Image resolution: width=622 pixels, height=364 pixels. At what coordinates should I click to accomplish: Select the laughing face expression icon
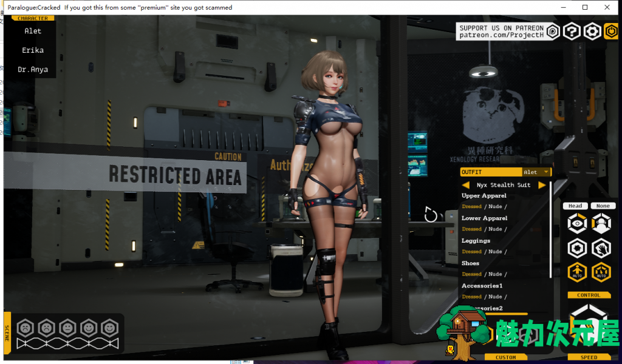click(109, 328)
